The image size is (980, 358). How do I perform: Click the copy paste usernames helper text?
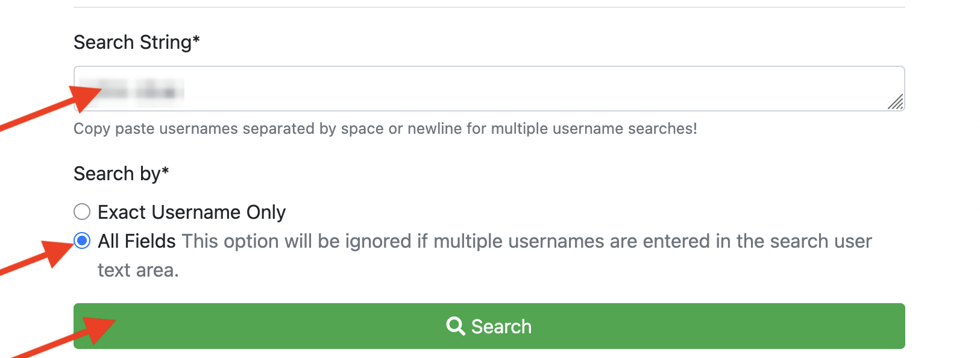pyautogui.click(x=385, y=128)
